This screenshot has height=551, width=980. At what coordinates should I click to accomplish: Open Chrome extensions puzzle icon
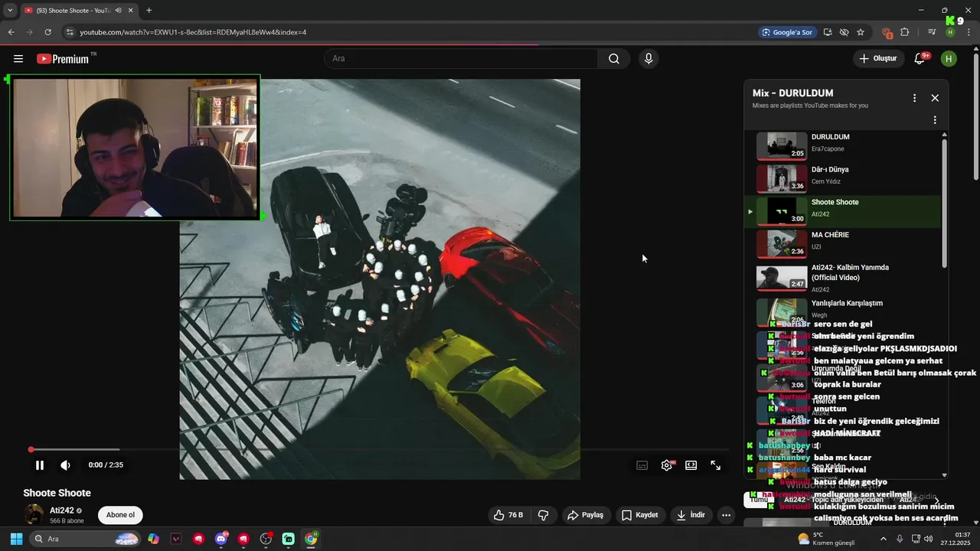coord(905,32)
